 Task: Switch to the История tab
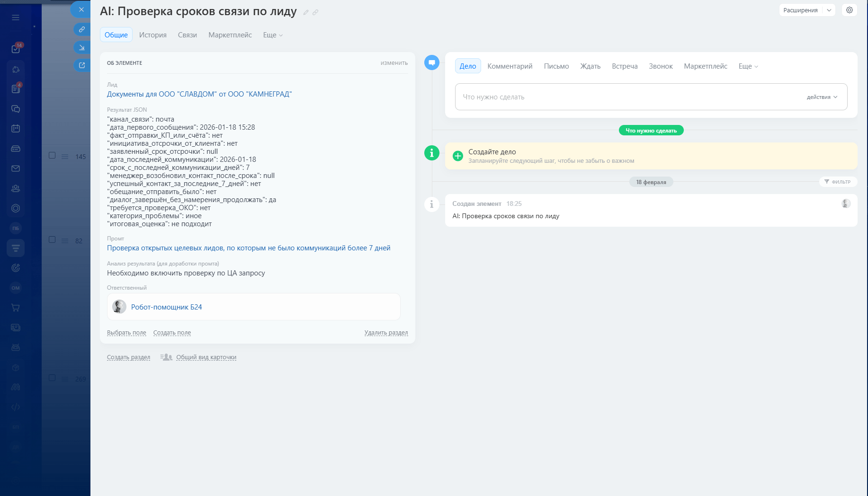click(x=152, y=35)
